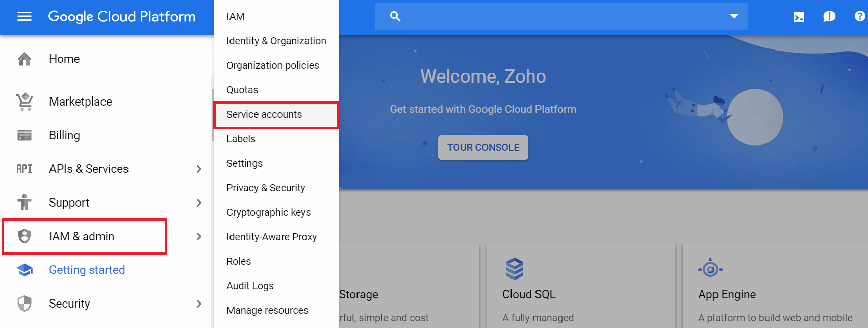Expand the Support submenu arrow
Image resolution: width=868 pixels, height=328 pixels.
point(199,203)
